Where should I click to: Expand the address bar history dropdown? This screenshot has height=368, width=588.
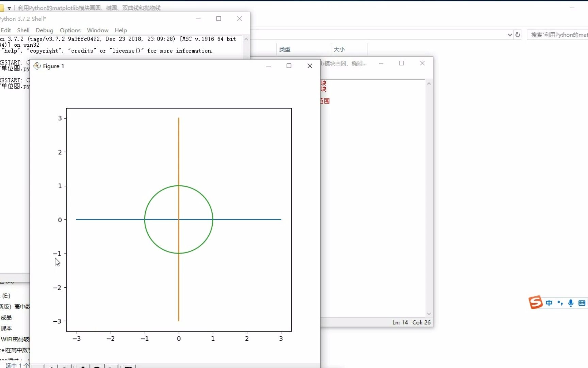pos(510,35)
